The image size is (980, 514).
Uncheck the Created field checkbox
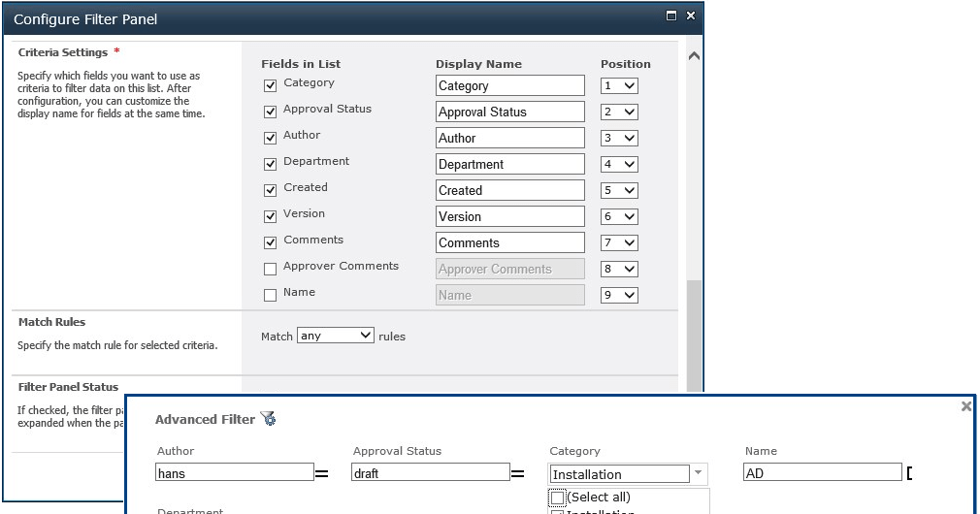[x=270, y=190]
